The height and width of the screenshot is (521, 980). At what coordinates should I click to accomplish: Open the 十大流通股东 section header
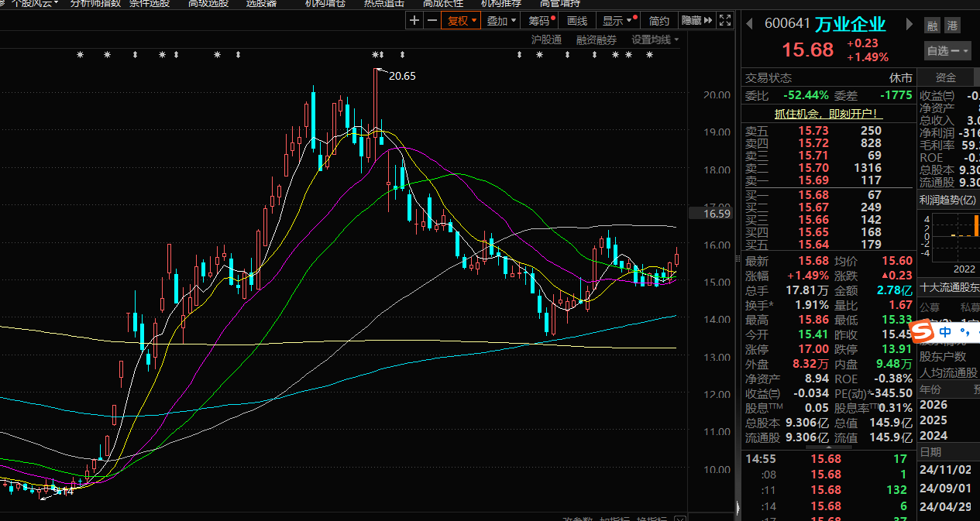[949, 287]
